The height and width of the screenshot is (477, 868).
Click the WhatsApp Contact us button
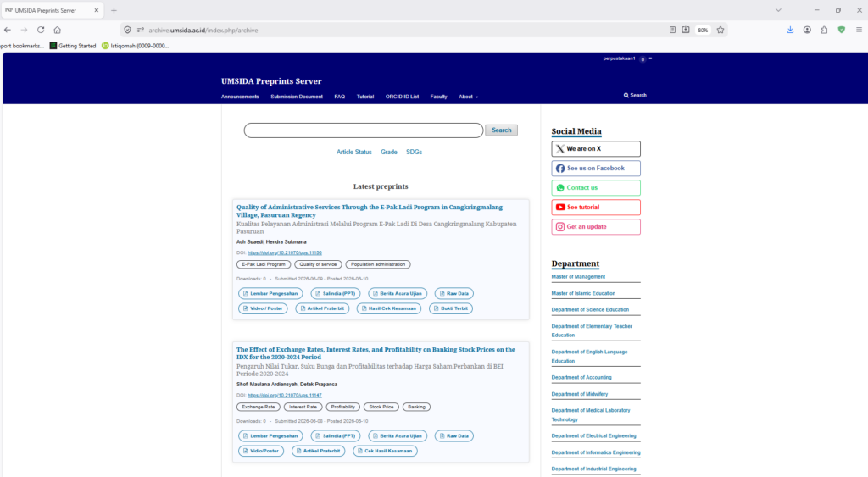[x=596, y=187]
